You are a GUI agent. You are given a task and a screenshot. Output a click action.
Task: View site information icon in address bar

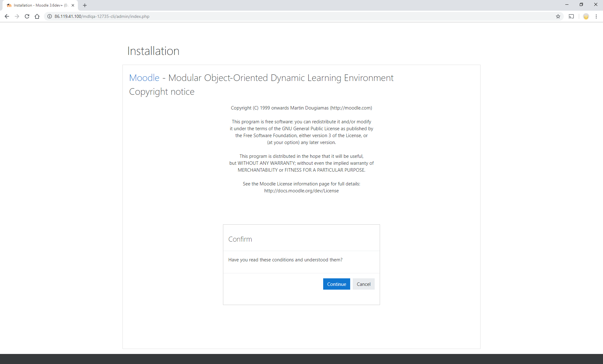pos(50,16)
